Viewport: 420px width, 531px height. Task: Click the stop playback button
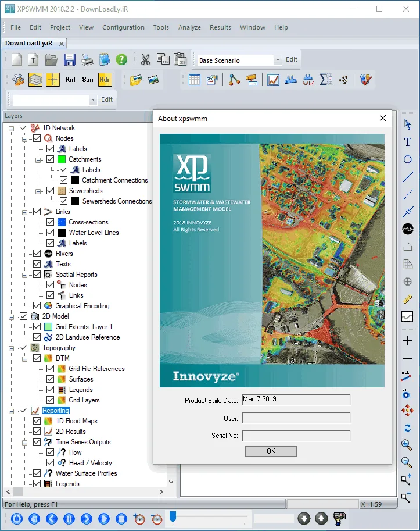click(121, 518)
